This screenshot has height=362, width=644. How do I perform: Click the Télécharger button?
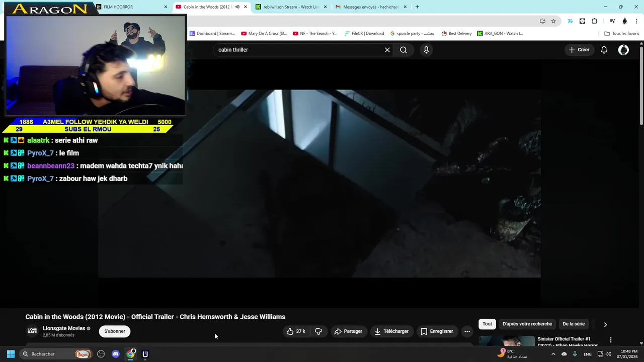click(391, 331)
